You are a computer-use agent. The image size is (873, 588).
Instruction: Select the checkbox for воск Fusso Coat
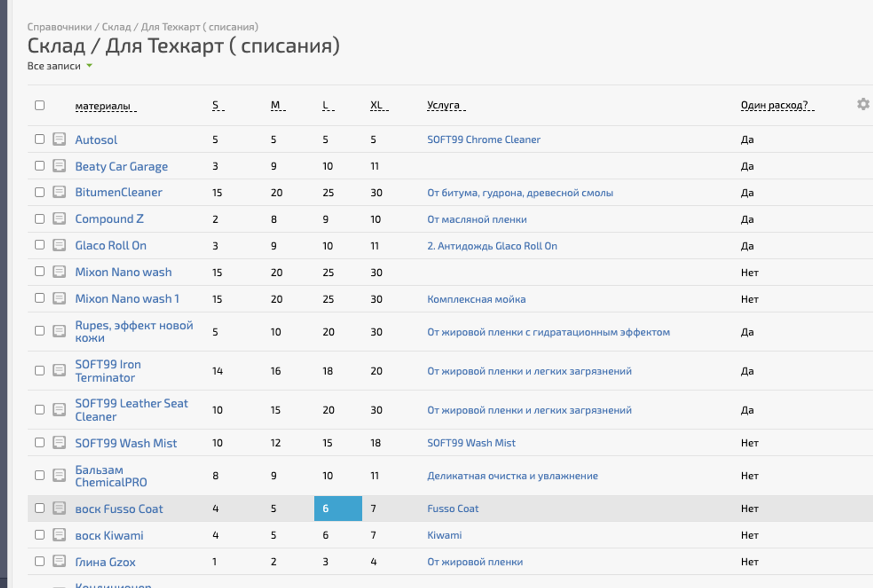39,508
